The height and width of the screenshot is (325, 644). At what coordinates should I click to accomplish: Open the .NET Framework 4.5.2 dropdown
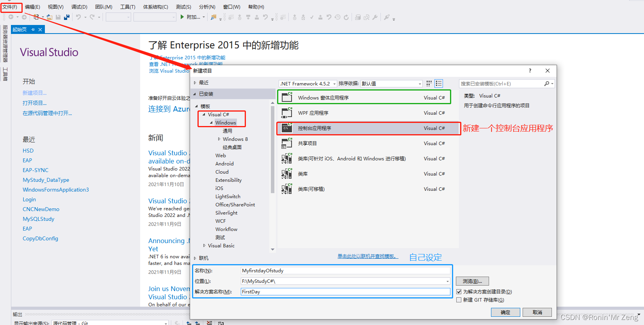point(308,83)
